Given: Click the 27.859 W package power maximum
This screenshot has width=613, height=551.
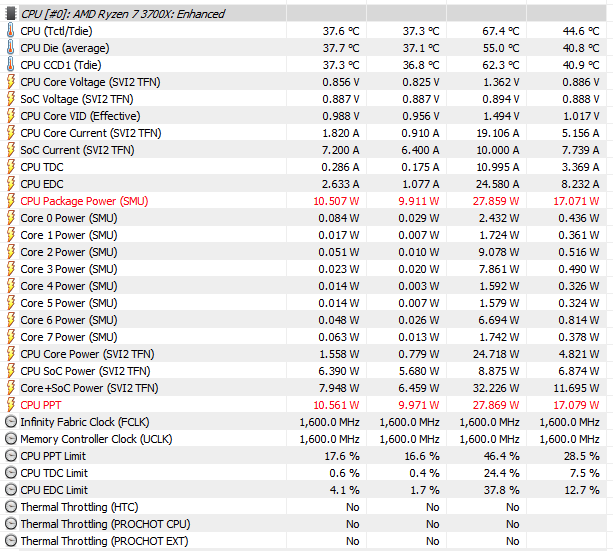Looking at the screenshot, I should coord(496,201).
